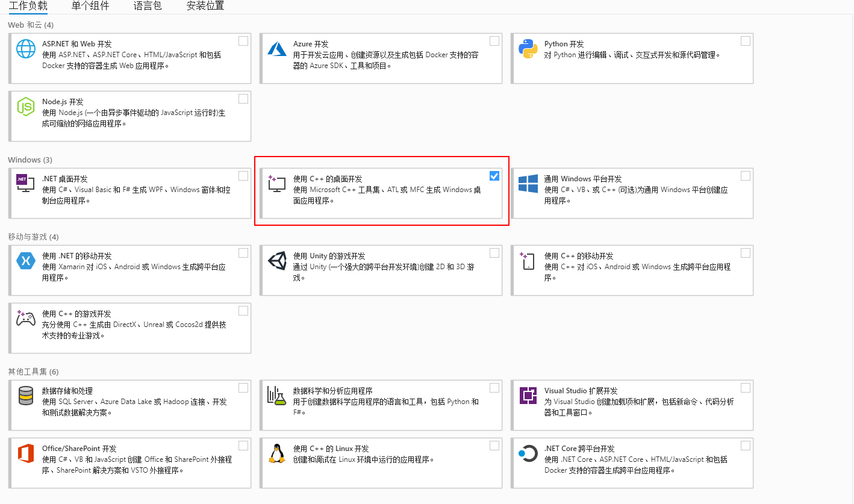Open the 语言包 tab
The width and height of the screenshot is (854, 504).
[148, 6]
